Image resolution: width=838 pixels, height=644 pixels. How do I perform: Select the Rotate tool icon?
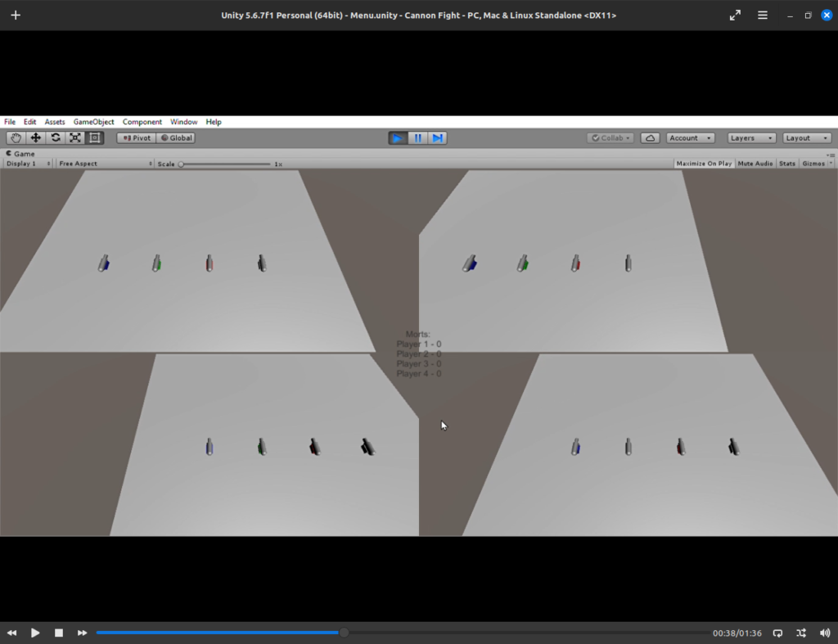point(56,138)
